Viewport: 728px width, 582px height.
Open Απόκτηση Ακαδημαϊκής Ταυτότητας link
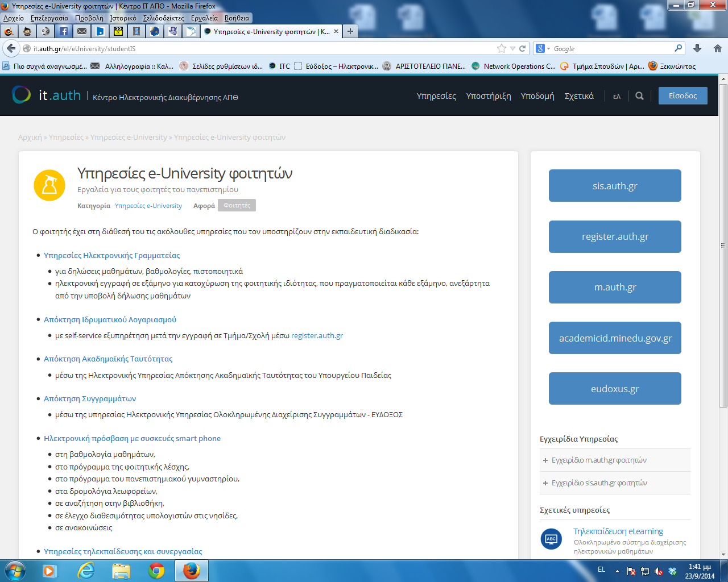pyautogui.click(x=108, y=359)
